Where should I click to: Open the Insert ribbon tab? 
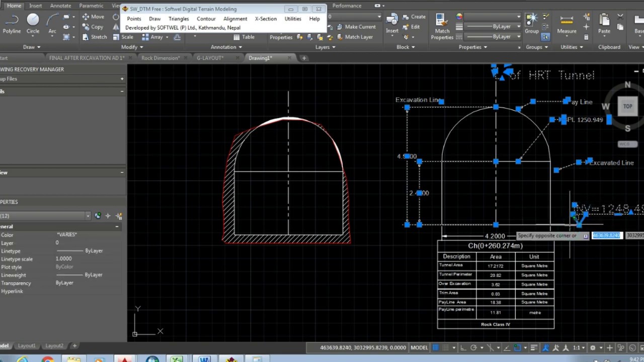tap(36, 6)
